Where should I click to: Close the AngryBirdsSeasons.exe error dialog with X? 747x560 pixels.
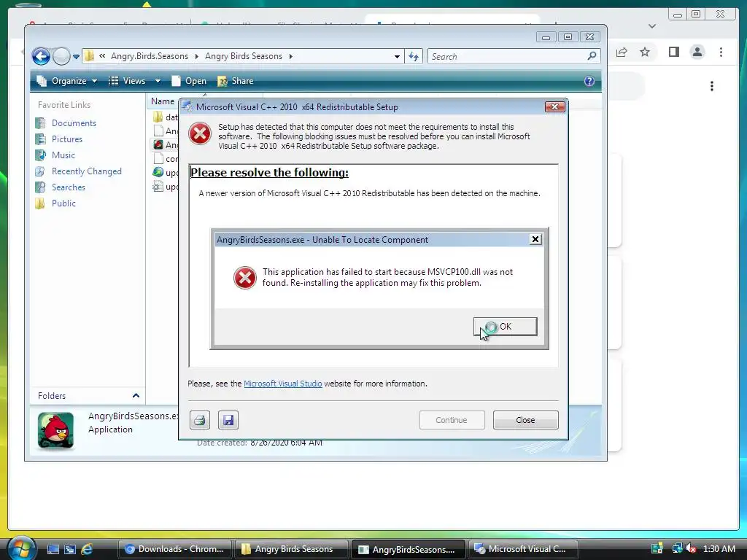pos(535,239)
